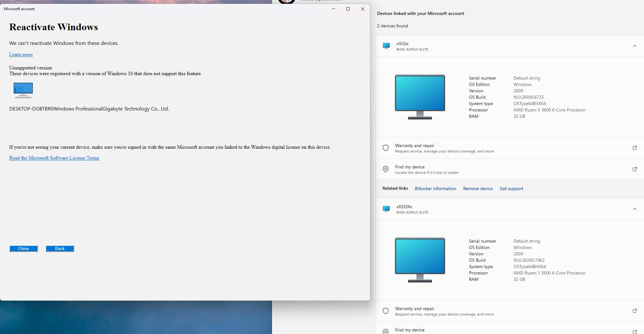
Task: Click the location pin icon beside Find my device under xlSiSlx
Action: click(x=386, y=169)
